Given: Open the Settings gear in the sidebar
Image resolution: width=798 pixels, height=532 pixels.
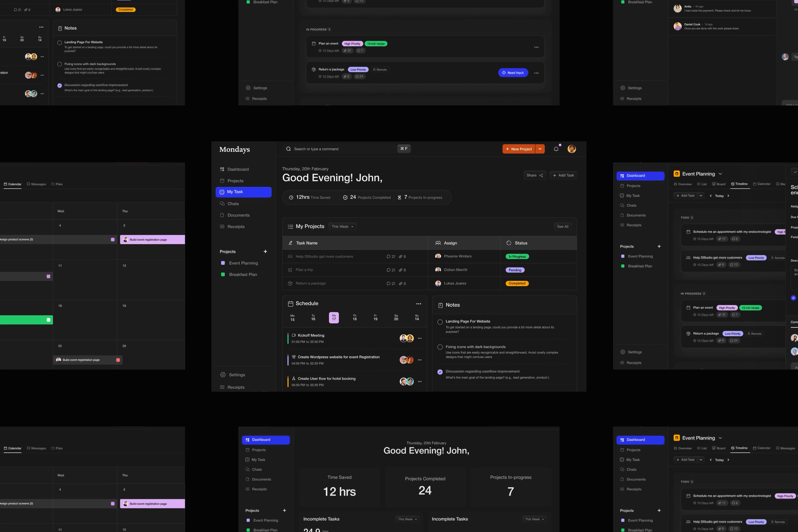Looking at the screenshot, I should tap(223, 375).
